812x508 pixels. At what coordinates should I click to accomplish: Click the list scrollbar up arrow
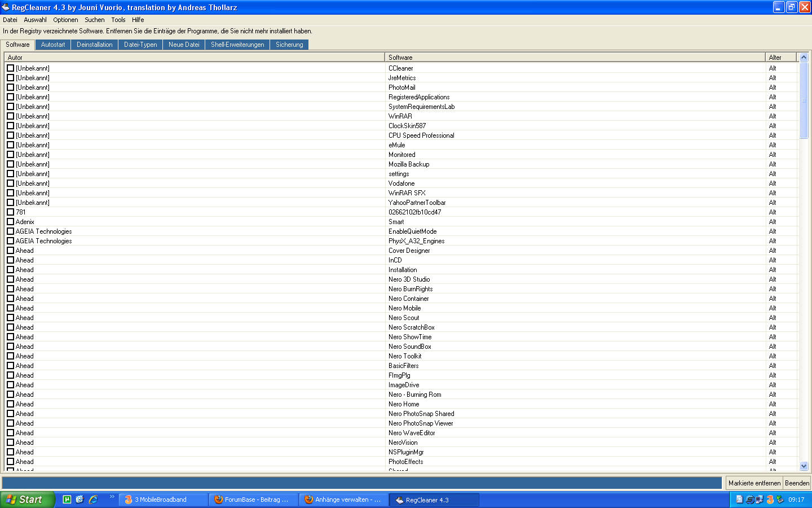click(x=804, y=57)
